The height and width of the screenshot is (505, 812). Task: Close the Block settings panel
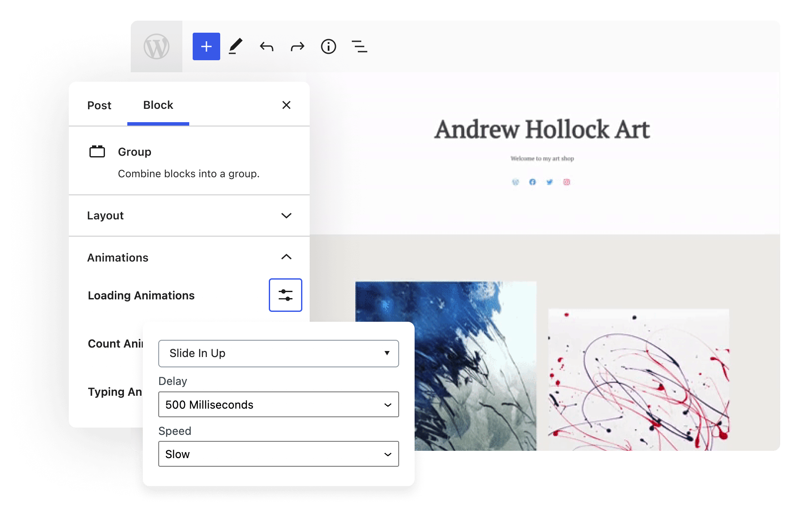(286, 105)
